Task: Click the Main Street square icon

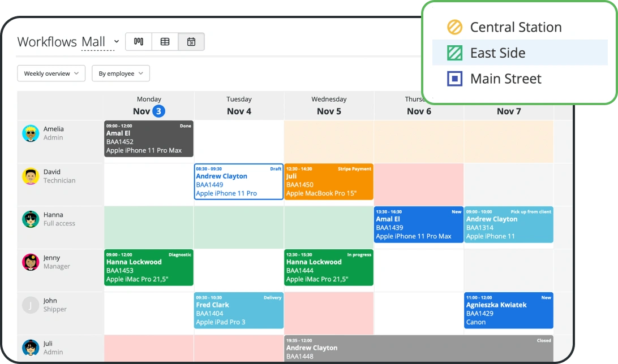Action: [x=454, y=79]
